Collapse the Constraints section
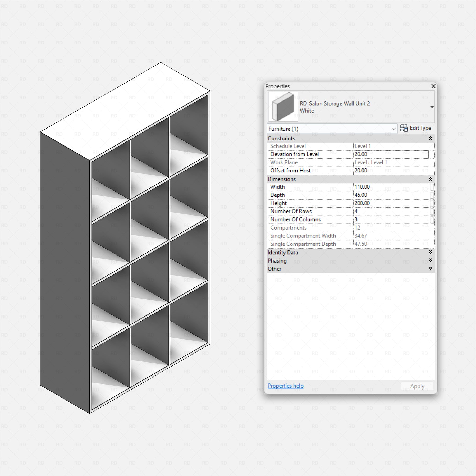Viewport: 476px width, 476px height. [x=430, y=138]
